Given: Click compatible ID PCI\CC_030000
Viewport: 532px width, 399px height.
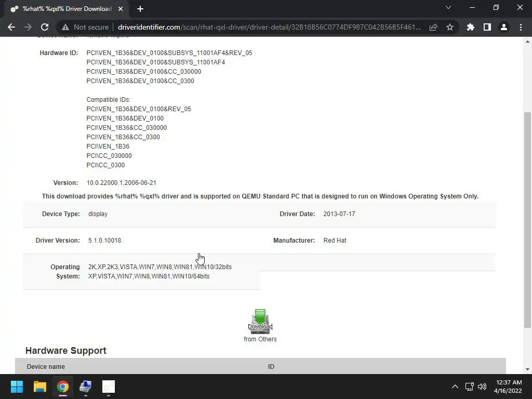Looking at the screenshot, I should [x=109, y=156].
